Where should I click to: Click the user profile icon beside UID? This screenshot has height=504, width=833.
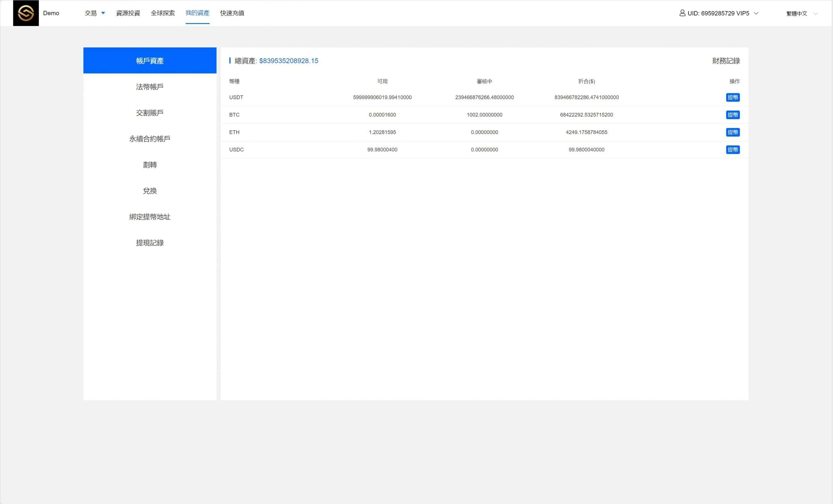[x=682, y=13]
